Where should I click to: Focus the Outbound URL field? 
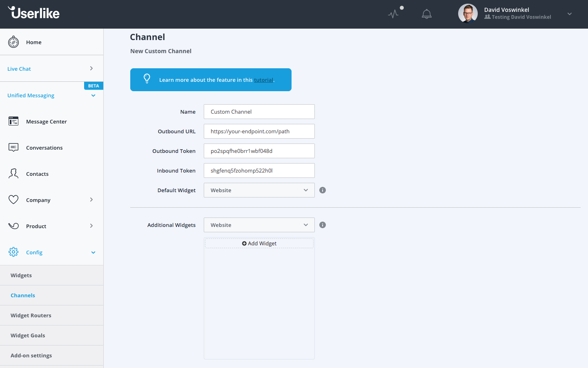[x=259, y=131]
